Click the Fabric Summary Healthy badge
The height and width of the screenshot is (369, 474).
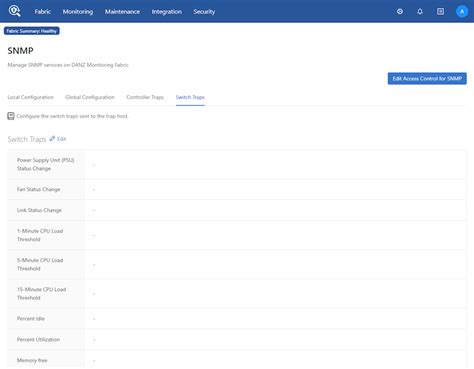[x=32, y=31]
